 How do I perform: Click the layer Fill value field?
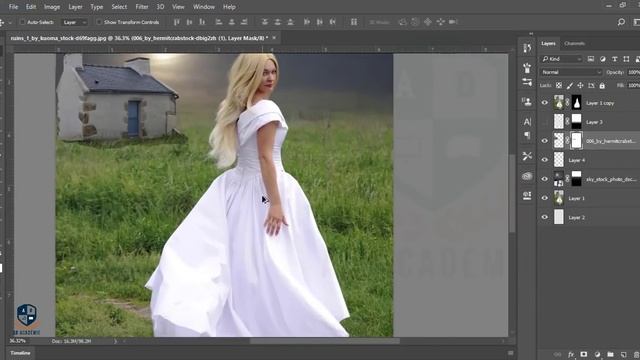(x=633, y=85)
